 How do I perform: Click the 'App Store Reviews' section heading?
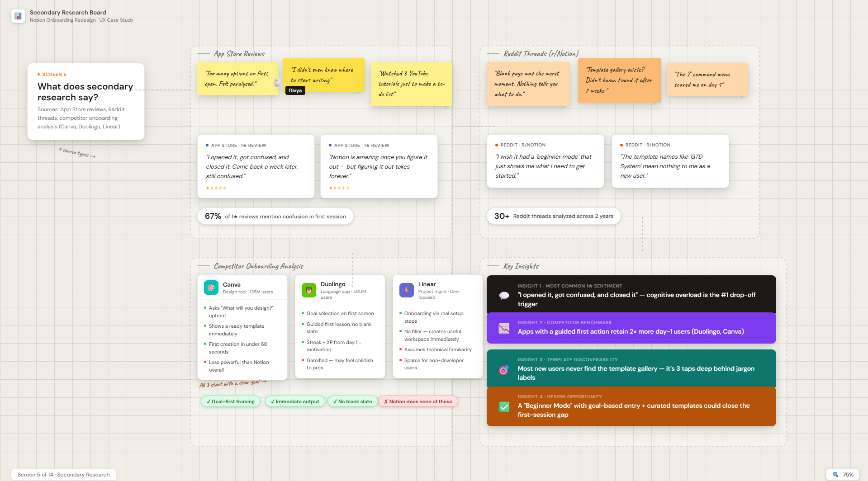pyautogui.click(x=239, y=54)
